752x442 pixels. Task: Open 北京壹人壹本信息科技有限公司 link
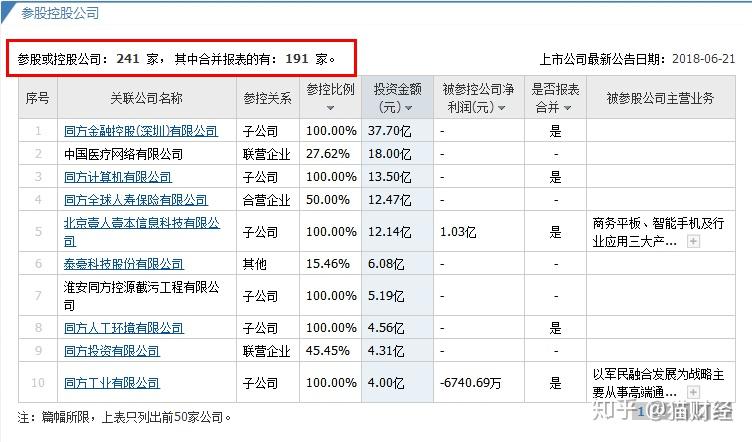point(141,232)
